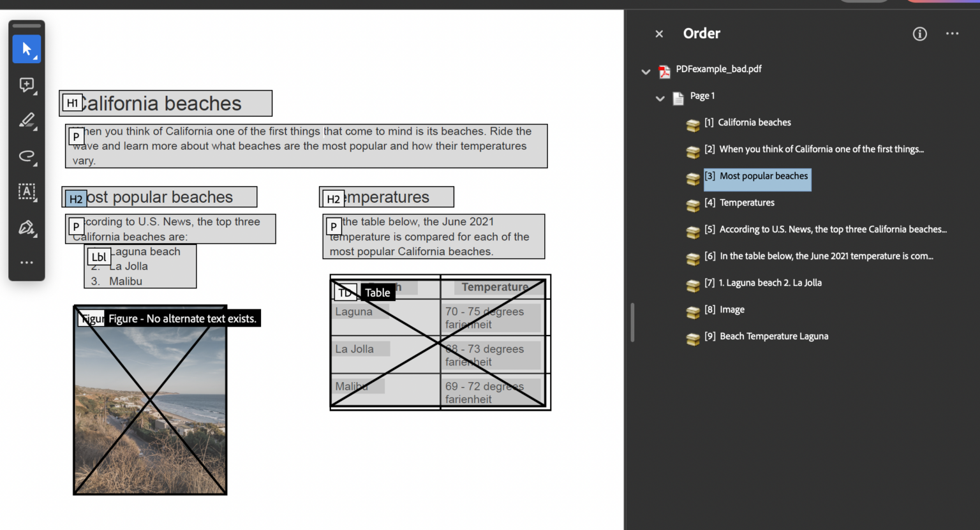Select the Image item in the Order list
Screen dimensions: 980x530
click(x=732, y=309)
